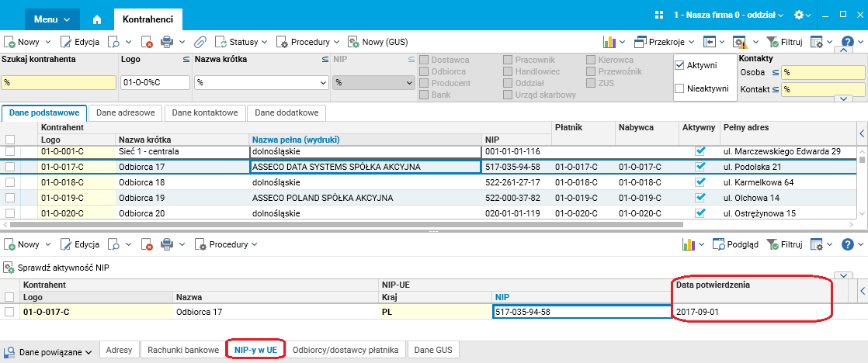Viewport: 868px width, 363px height.
Task: Click bottom toolbar help question icon
Action: 847,244
